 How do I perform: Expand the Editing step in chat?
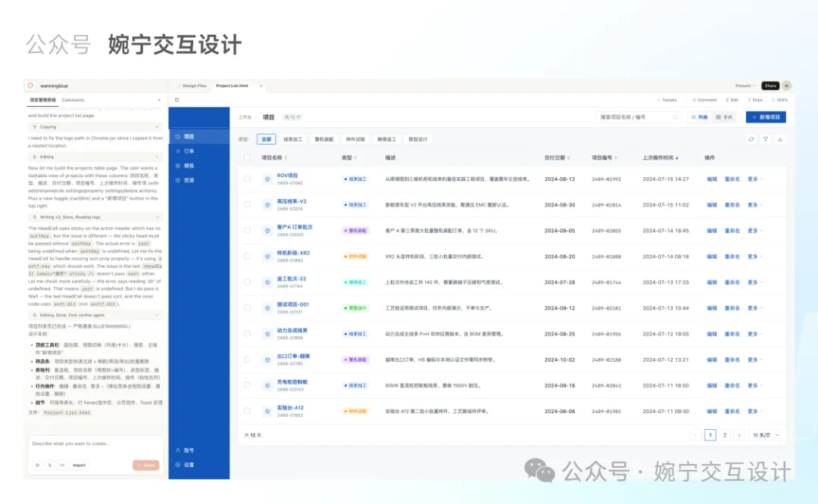tap(95, 157)
